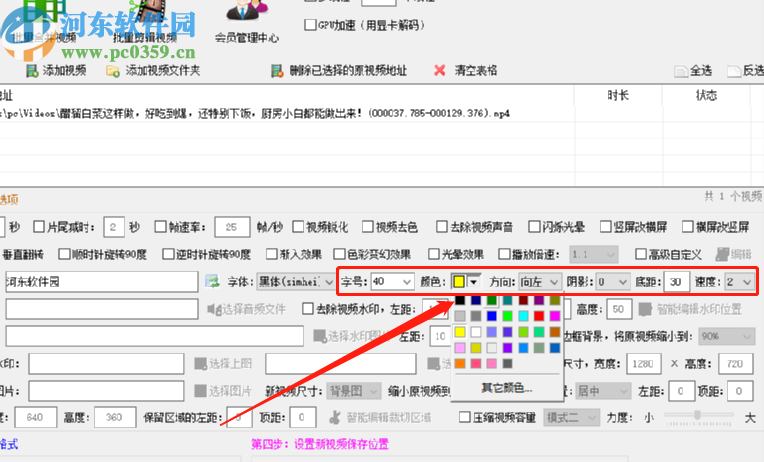Enable the GPU加速 (GPU acceleration) checkbox
Image resolution: width=764 pixels, height=462 pixels.
tap(310, 25)
